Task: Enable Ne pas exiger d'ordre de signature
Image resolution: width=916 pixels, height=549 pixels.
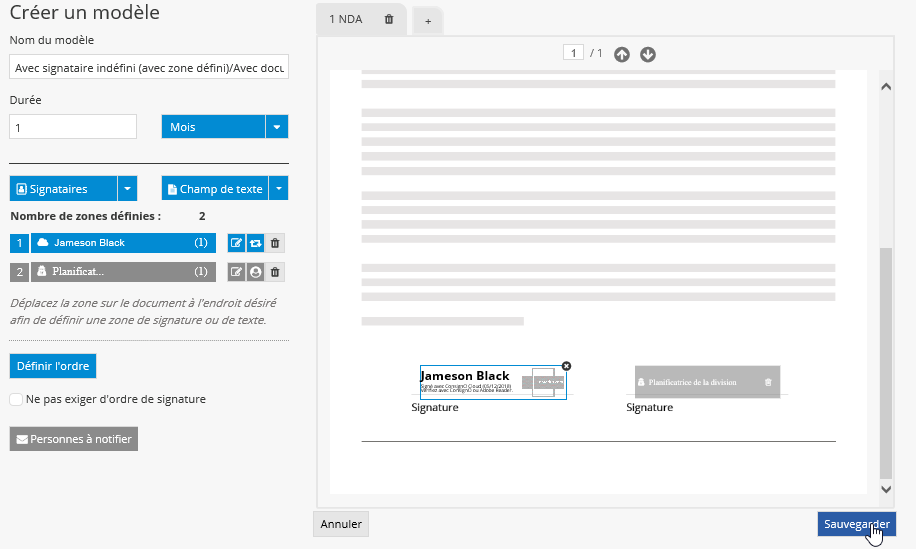Action: tap(16, 399)
